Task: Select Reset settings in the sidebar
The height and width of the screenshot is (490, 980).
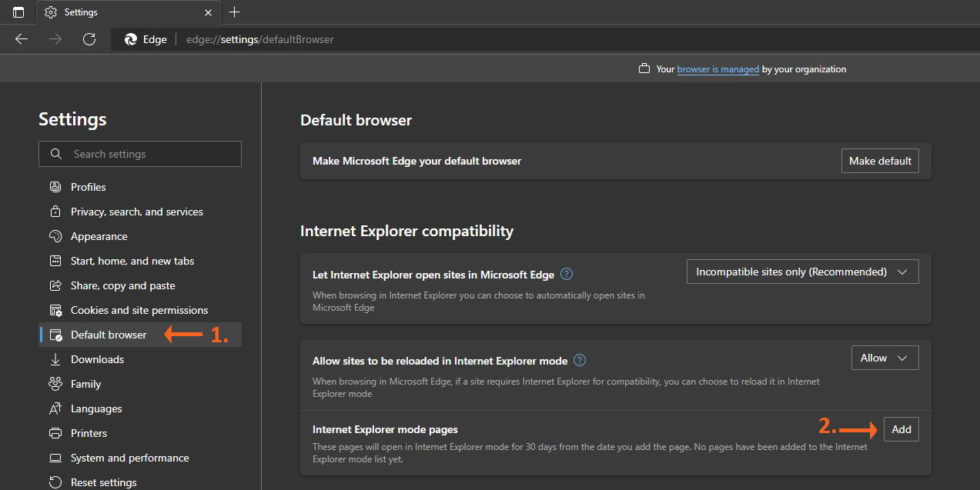Action: (x=102, y=482)
